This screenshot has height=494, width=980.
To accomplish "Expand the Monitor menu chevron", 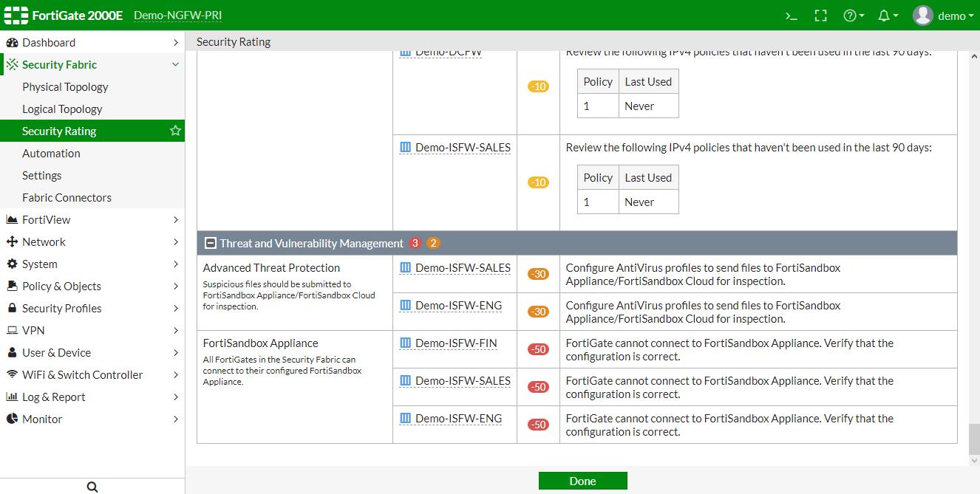I will (175, 419).
